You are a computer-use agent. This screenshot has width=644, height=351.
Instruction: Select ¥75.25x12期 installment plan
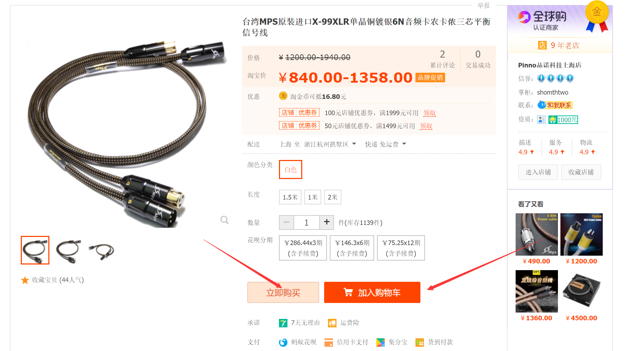click(x=401, y=248)
